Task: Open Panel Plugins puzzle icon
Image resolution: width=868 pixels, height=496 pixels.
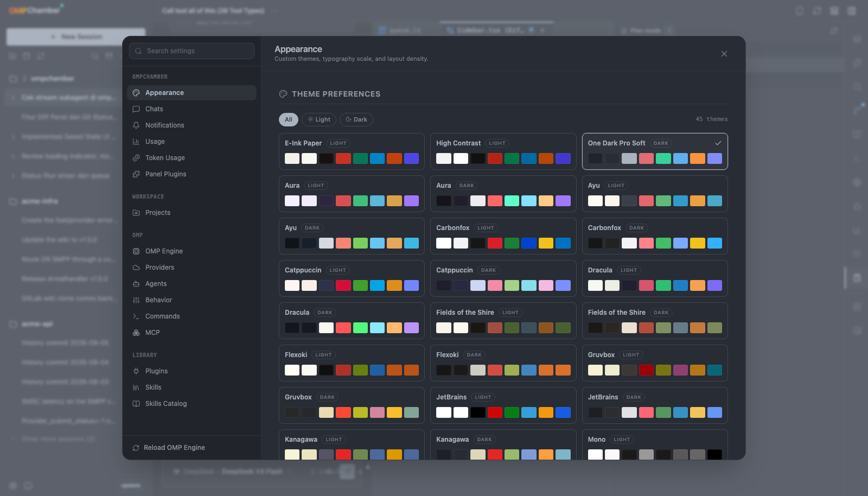Action: pos(136,174)
